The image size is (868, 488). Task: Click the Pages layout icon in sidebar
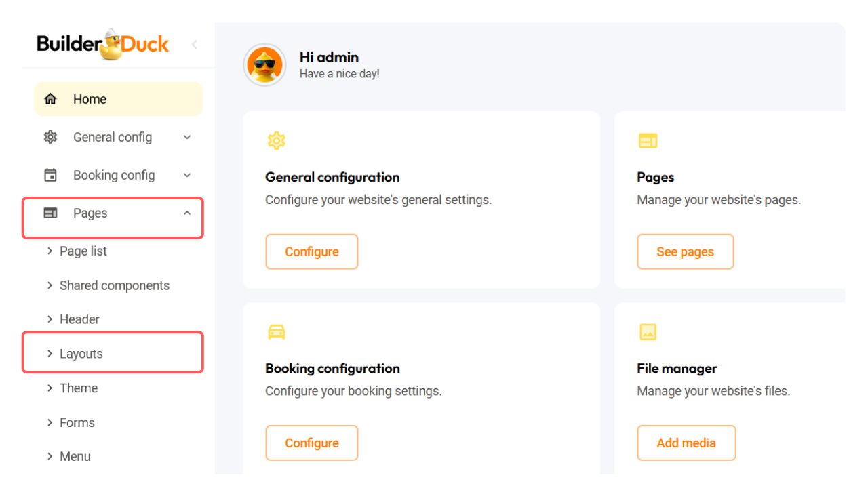[50, 213]
